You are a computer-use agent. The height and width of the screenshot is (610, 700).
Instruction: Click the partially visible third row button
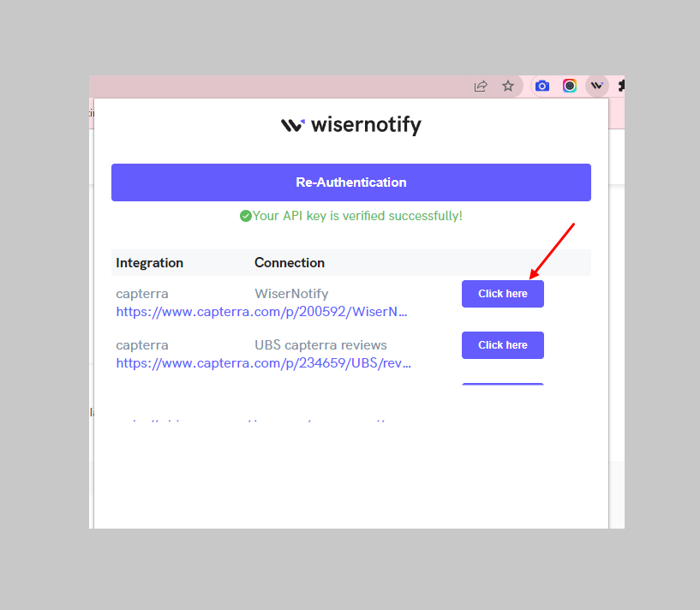coord(503,384)
